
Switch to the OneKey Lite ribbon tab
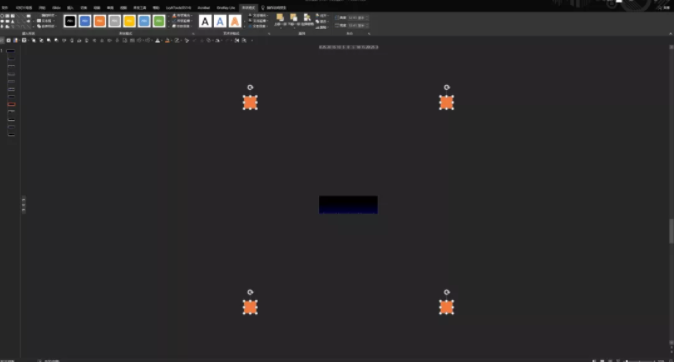(x=226, y=8)
